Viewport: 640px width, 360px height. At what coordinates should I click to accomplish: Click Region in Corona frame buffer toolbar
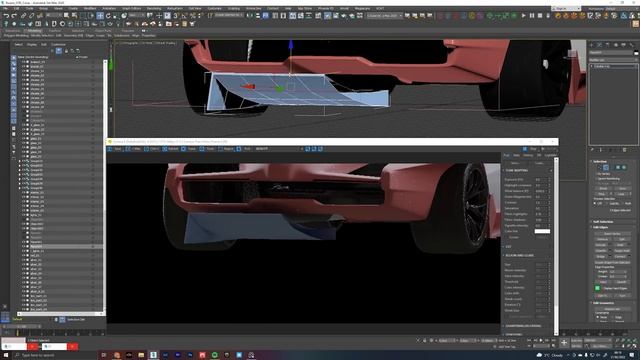[225, 149]
